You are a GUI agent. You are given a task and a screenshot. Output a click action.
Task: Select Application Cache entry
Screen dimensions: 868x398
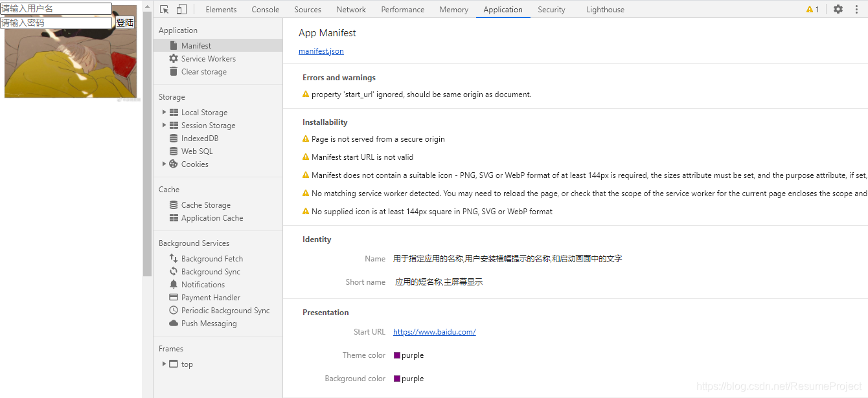tap(212, 217)
